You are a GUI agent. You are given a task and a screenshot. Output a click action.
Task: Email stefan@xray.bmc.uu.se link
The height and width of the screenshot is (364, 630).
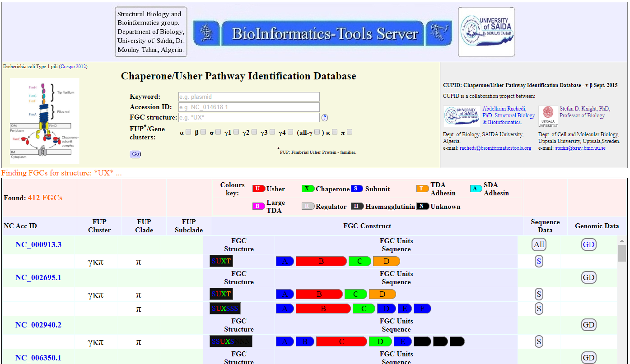[x=580, y=148]
